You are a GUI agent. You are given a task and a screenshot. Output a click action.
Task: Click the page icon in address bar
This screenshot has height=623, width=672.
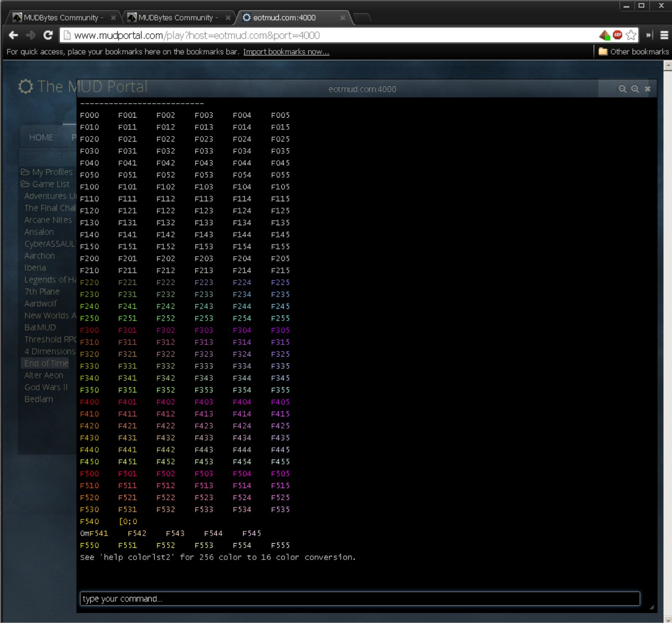(67, 35)
